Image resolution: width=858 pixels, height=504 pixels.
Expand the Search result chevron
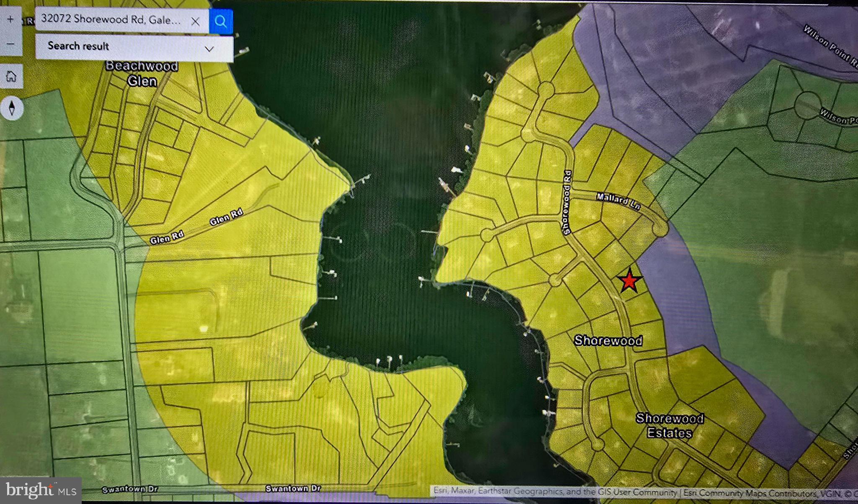coord(209,49)
